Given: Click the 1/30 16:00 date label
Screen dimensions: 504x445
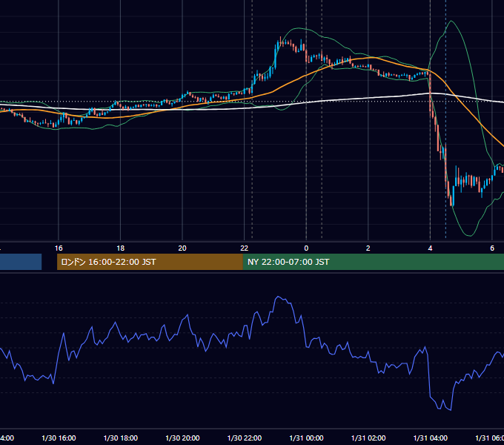Looking at the screenshot, I should pyautogui.click(x=59, y=438).
